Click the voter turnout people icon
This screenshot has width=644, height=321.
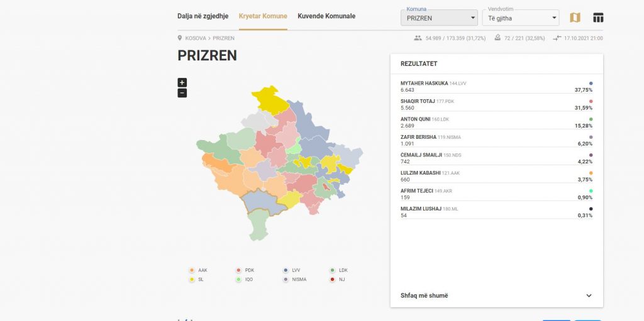click(418, 38)
